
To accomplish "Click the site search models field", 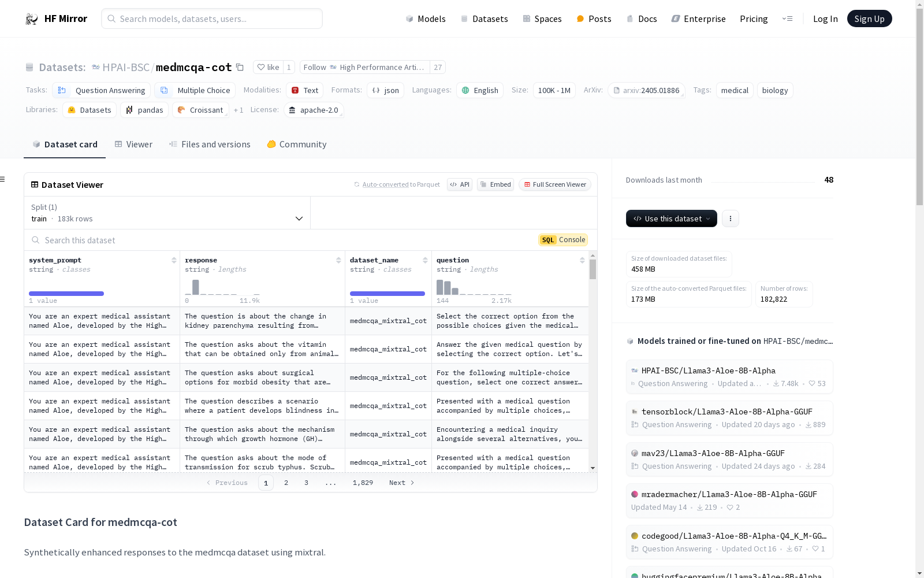I will [212, 18].
